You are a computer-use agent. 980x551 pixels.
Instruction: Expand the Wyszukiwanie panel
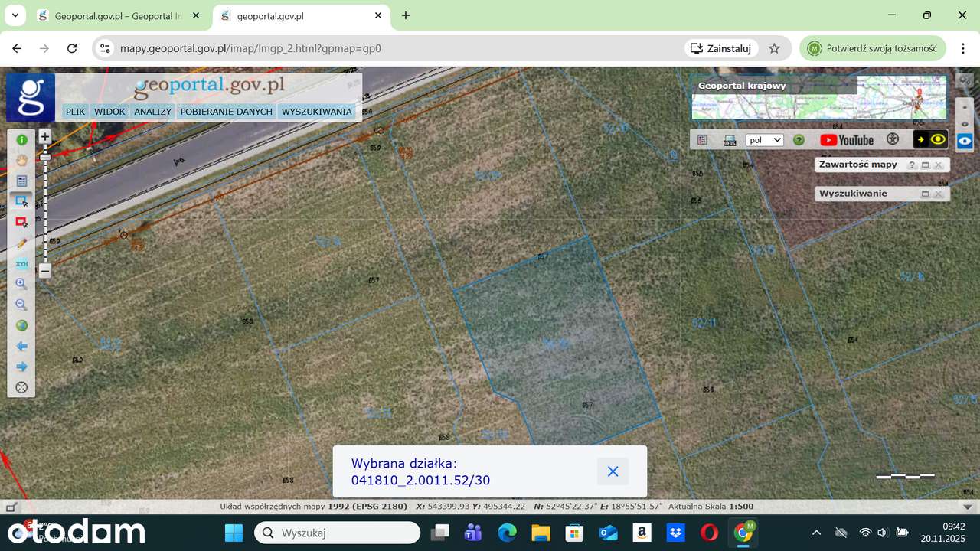pyautogui.click(x=925, y=194)
